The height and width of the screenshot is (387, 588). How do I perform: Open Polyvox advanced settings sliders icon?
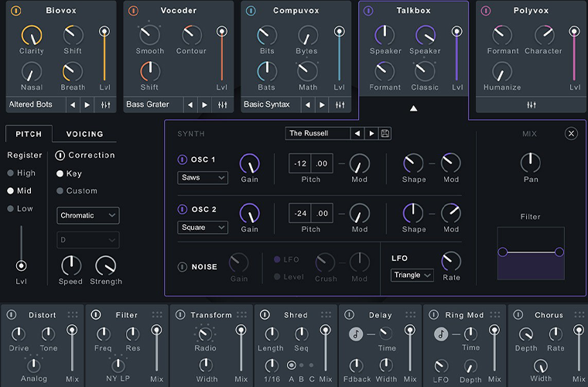click(x=532, y=105)
